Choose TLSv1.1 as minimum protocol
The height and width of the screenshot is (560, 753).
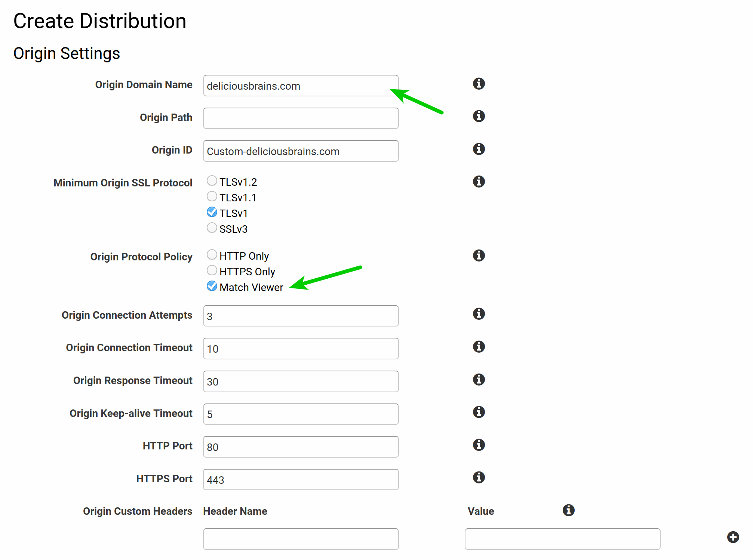click(x=212, y=197)
